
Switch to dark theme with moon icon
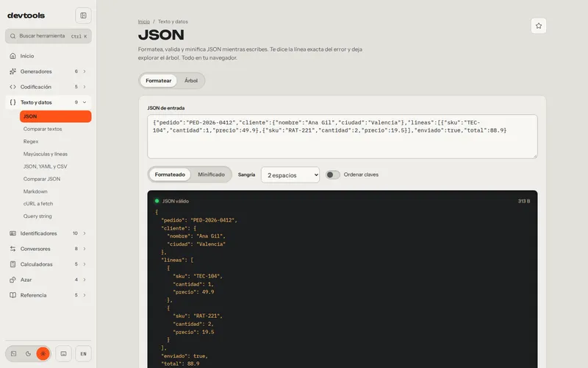28,354
